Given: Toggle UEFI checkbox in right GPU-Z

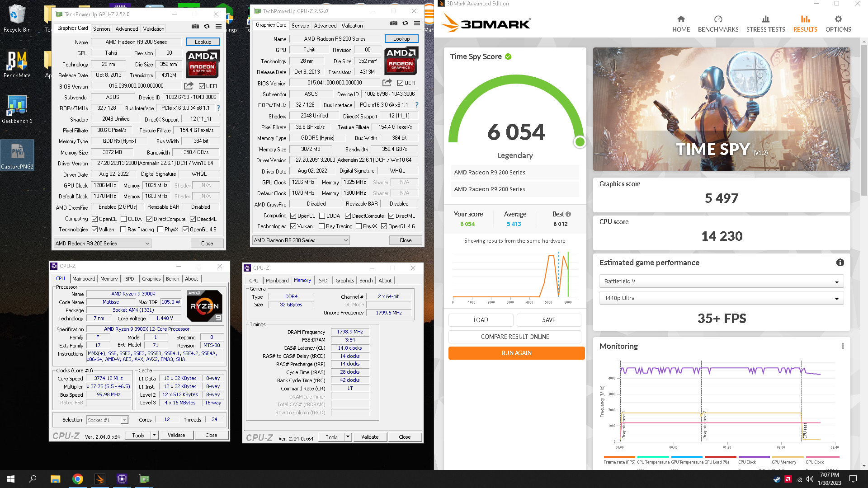Looking at the screenshot, I should (400, 83).
